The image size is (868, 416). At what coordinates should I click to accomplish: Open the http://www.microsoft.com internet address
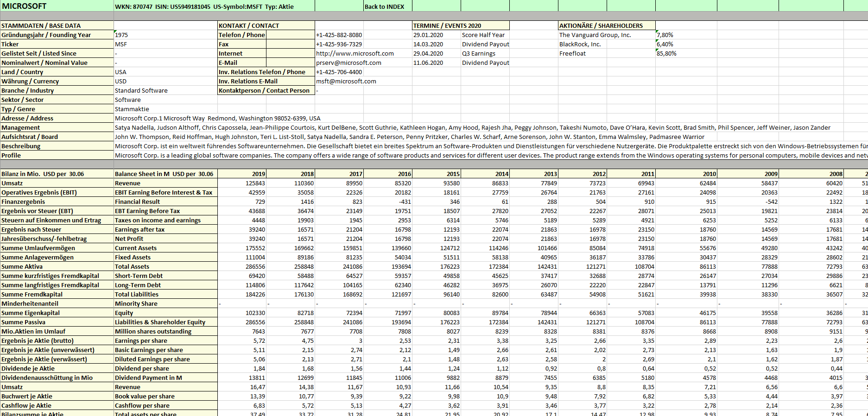click(x=355, y=53)
